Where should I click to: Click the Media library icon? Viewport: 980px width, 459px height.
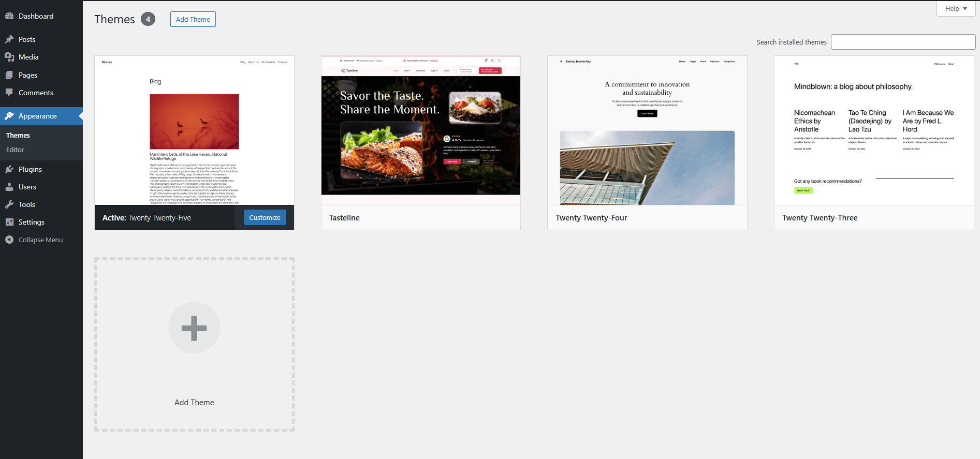click(x=9, y=57)
